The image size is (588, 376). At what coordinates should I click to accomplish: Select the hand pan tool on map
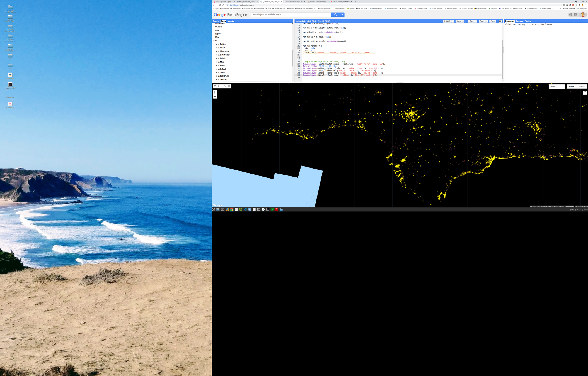tap(215, 86)
